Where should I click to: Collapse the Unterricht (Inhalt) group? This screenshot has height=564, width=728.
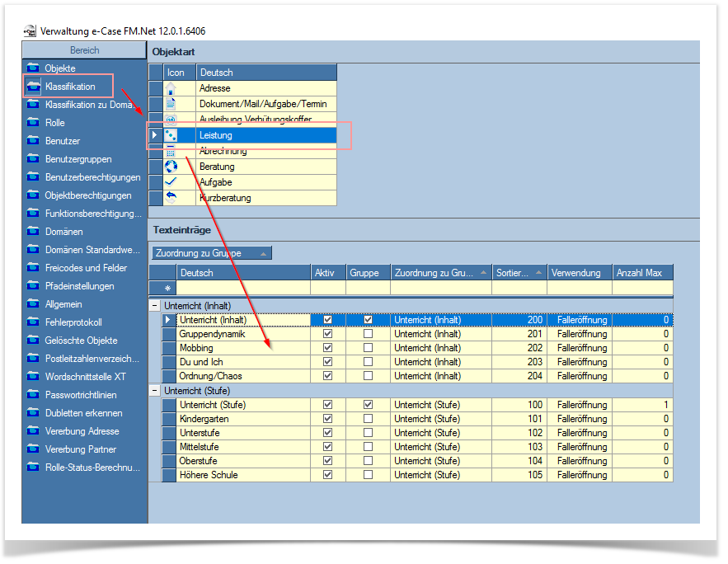155,306
